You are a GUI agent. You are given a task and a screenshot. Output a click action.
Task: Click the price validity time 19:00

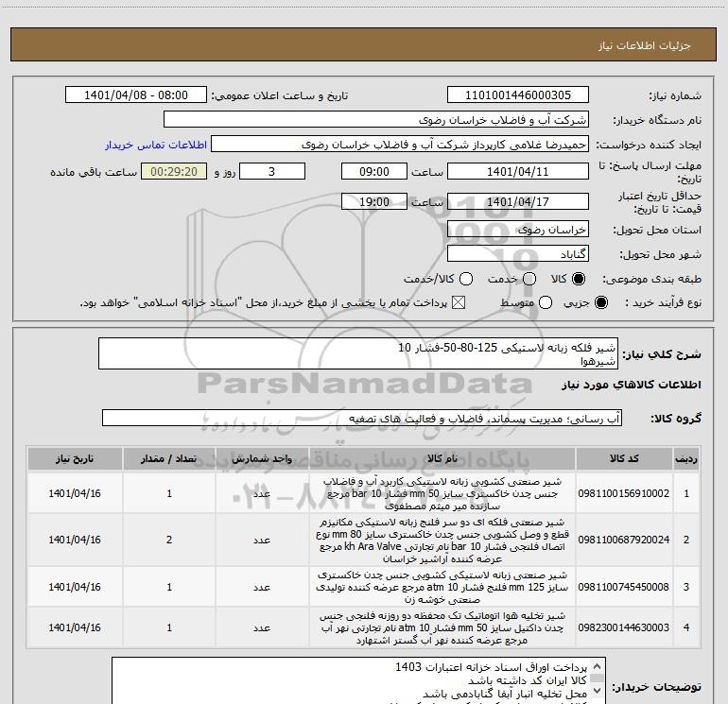tap(374, 201)
